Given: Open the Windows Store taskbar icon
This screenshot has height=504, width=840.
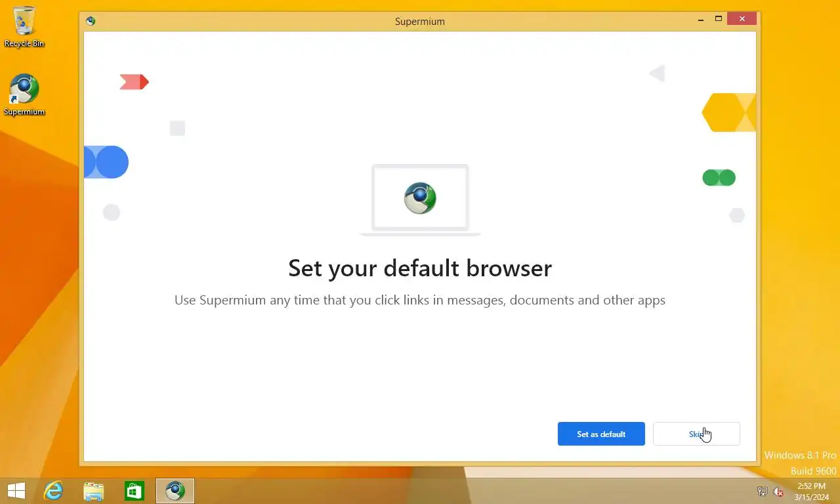Looking at the screenshot, I should 135,491.
